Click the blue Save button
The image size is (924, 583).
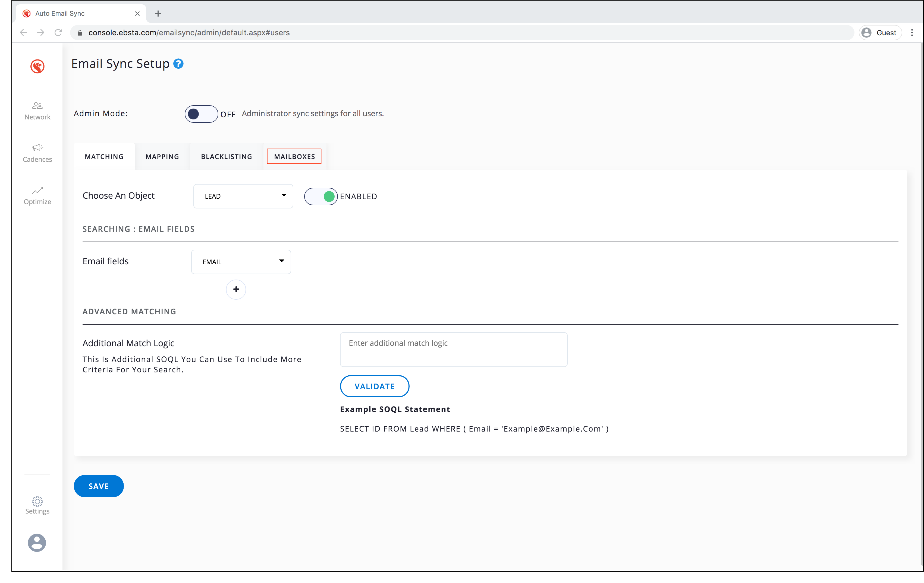[99, 486]
